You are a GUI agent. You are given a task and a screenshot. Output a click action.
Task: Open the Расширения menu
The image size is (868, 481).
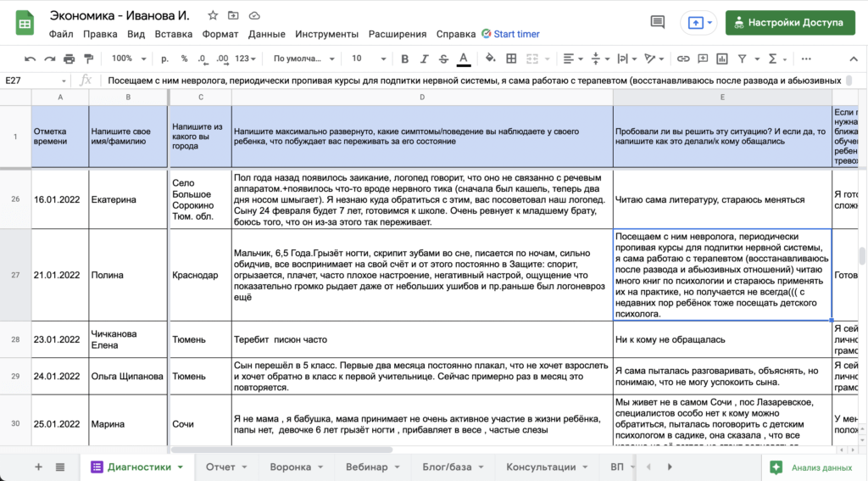398,34
